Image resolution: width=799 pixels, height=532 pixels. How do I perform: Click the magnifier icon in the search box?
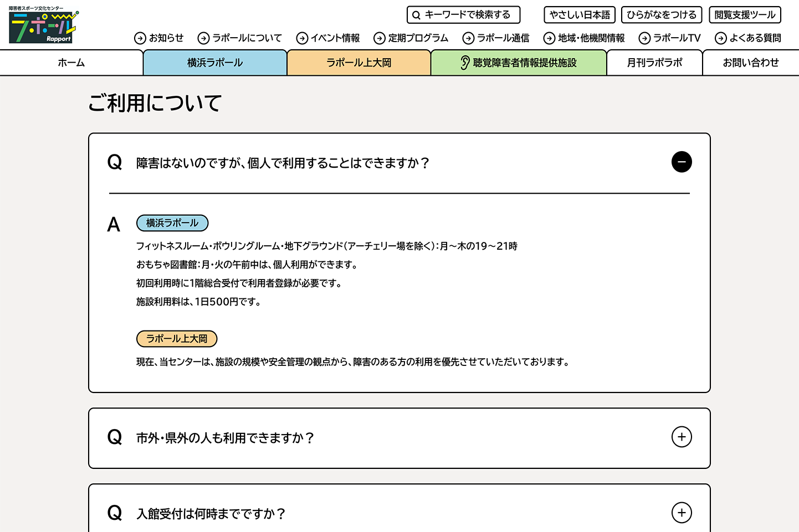(x=416, y=16)
